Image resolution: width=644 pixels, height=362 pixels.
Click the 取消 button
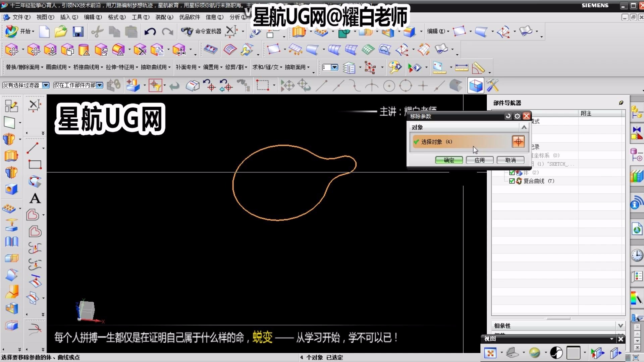[510, 160]
